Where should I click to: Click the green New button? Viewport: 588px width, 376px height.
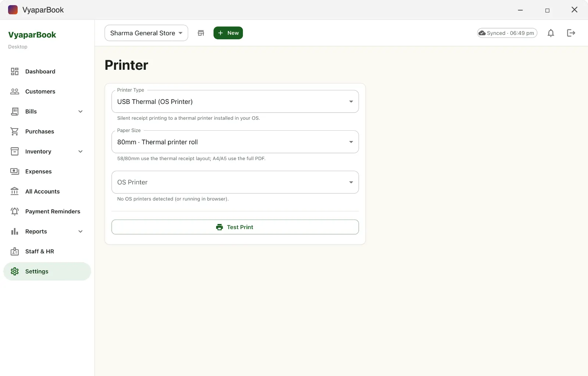tap(228, 33)
